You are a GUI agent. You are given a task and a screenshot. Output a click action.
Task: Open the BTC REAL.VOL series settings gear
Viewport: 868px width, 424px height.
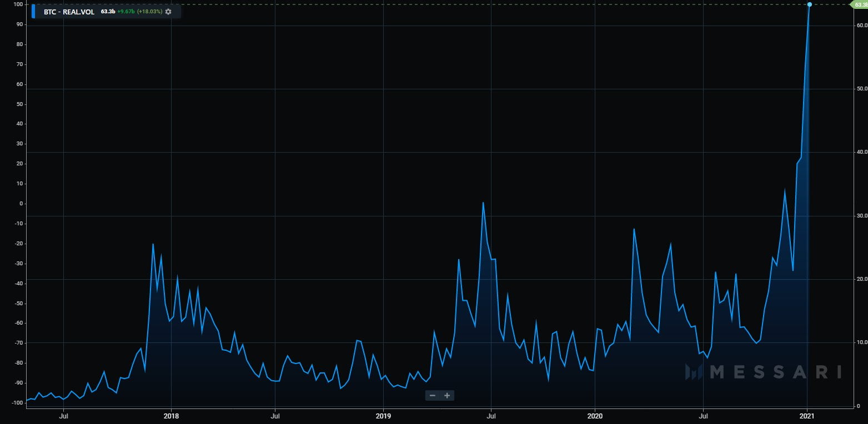(x=168, y=12)
